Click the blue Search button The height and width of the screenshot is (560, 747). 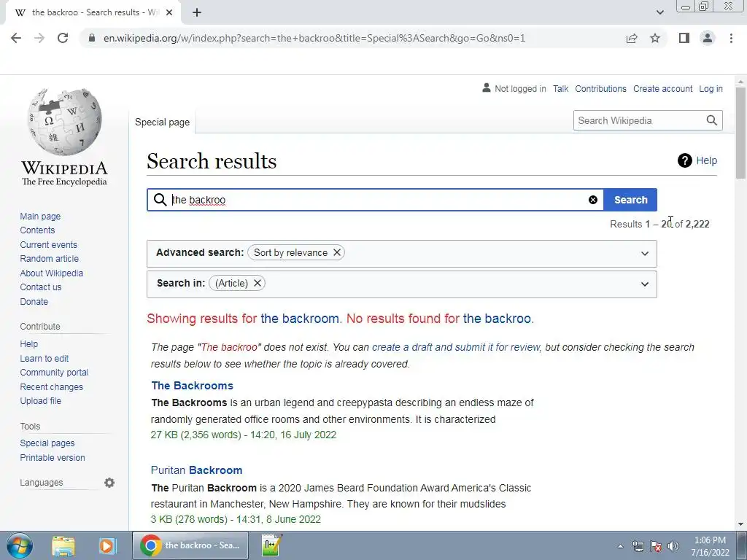[x=630, y=200]
